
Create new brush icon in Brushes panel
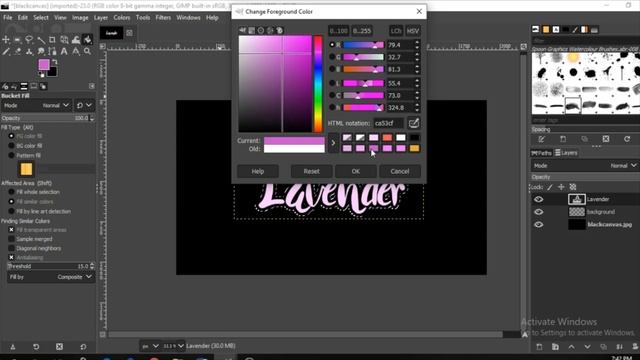[x=563, y=139]
